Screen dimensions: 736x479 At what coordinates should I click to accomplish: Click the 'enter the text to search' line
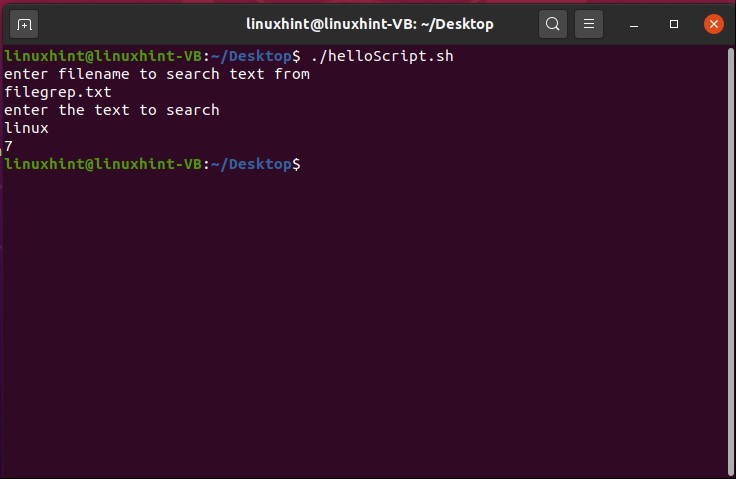click(112, 110)
